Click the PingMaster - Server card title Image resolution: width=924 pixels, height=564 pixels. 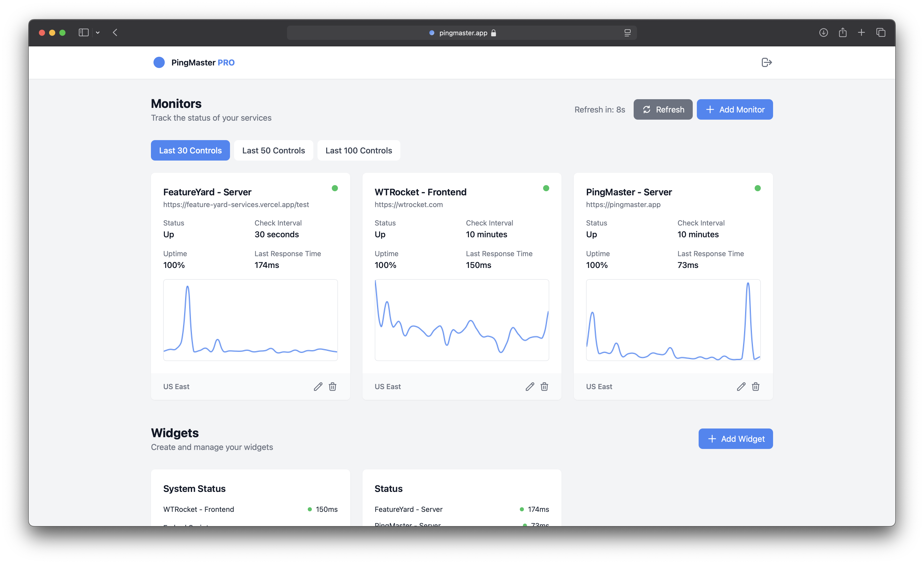pyautogui.click(x=629, y=192)
